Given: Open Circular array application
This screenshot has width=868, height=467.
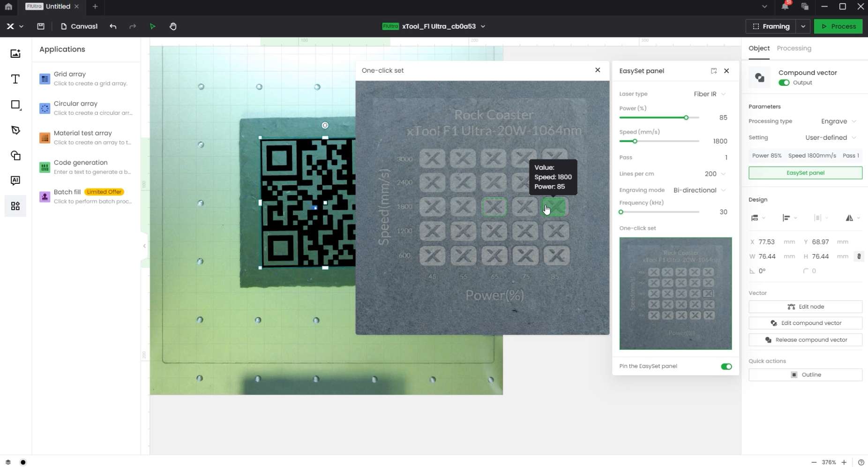Looking at the screenshot, I should 87,108.
